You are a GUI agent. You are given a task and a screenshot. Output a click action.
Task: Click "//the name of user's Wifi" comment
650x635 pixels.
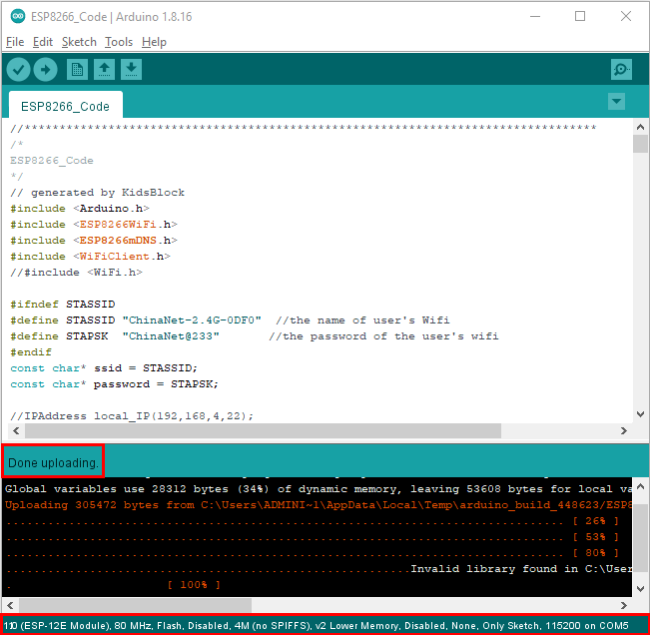363,320
